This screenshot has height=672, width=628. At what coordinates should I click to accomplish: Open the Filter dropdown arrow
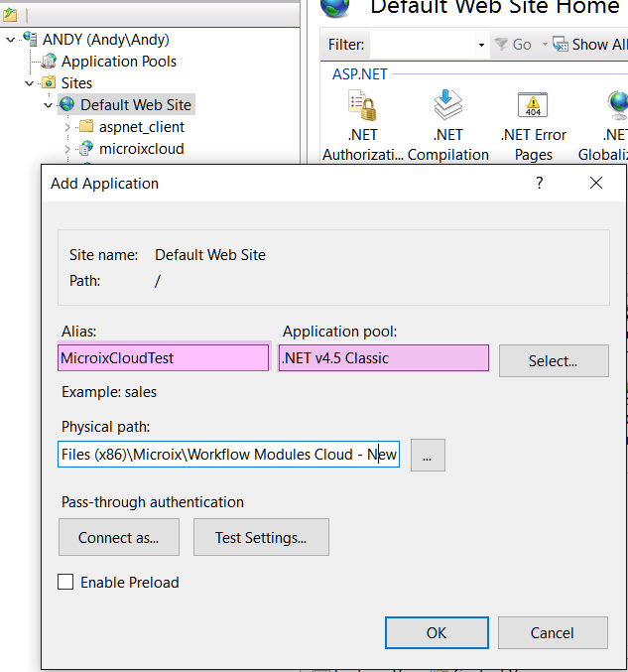(x=481, y=45)
